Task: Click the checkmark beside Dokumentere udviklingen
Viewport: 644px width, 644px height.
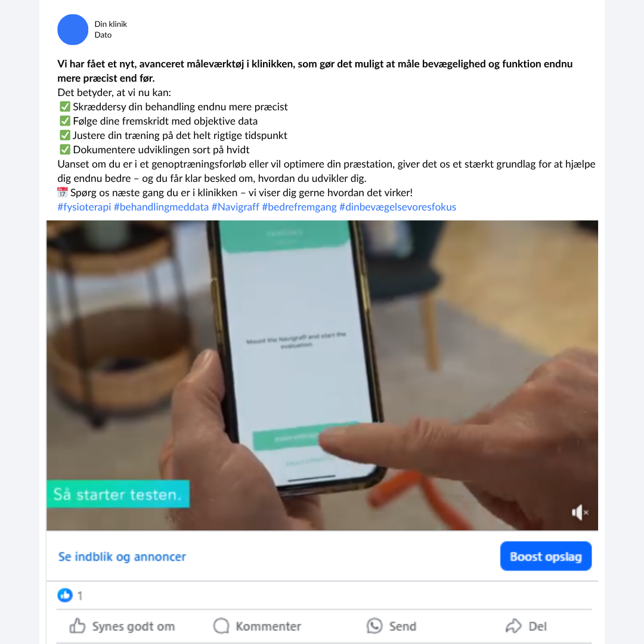Action: coord(65,150)
